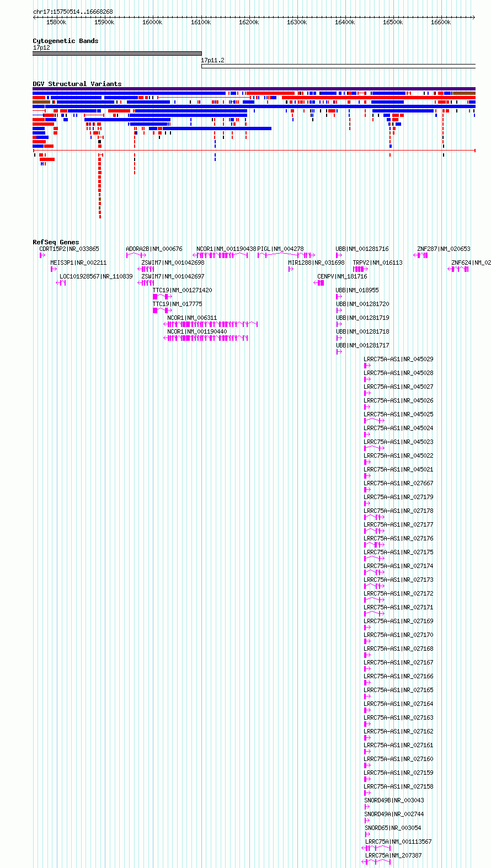Click the NCOR1|NM_001190440 gene label
Image resolution: width=491 pixels, height=868 pixels.
(x=197, y=331)
